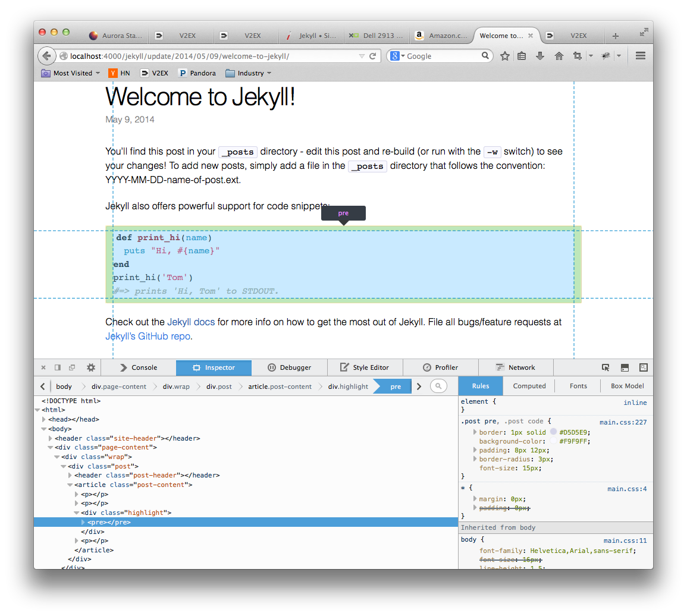The height and width of the screenshot is (616, 687).
Task: Collapse the div class highlight node
Action: (x=77, y=513)
